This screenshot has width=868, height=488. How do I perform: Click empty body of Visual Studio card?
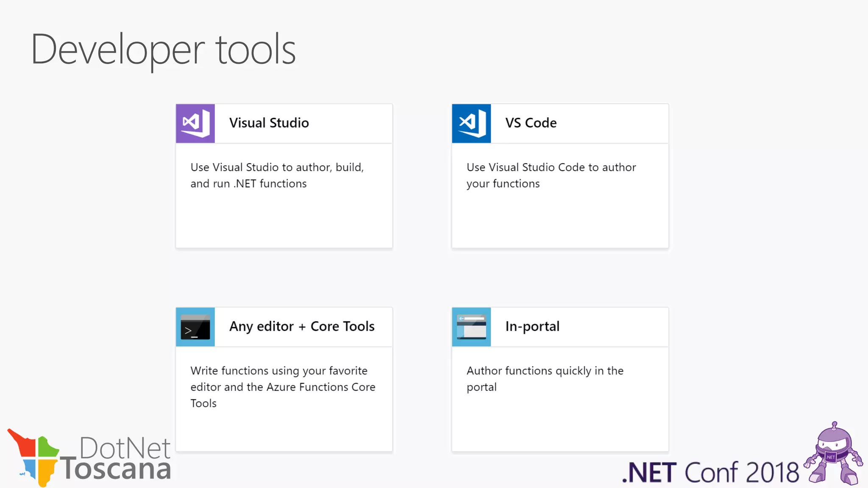click(x=284, y=220)
